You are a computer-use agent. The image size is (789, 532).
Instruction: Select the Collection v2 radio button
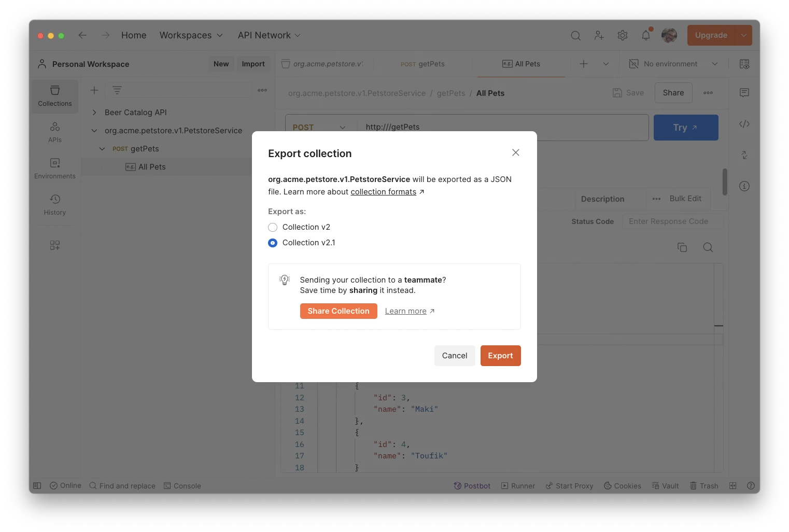(273, 227)
